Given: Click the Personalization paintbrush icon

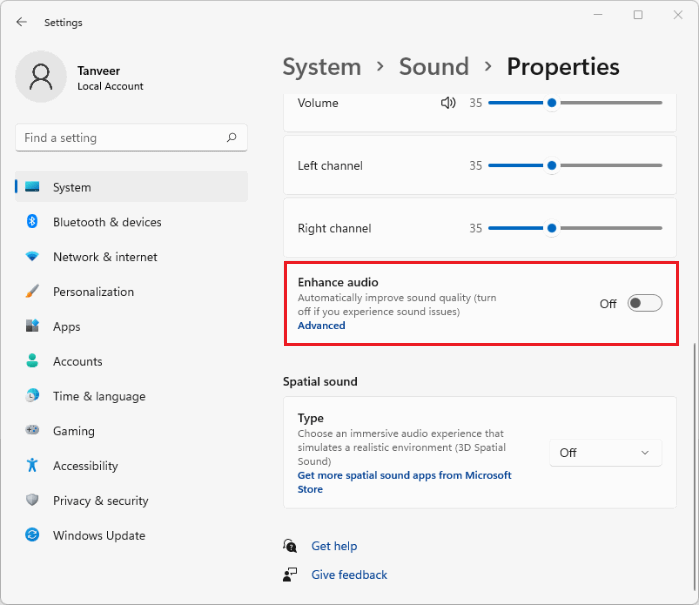Looking at the screenshot, I should click(32, 291).
